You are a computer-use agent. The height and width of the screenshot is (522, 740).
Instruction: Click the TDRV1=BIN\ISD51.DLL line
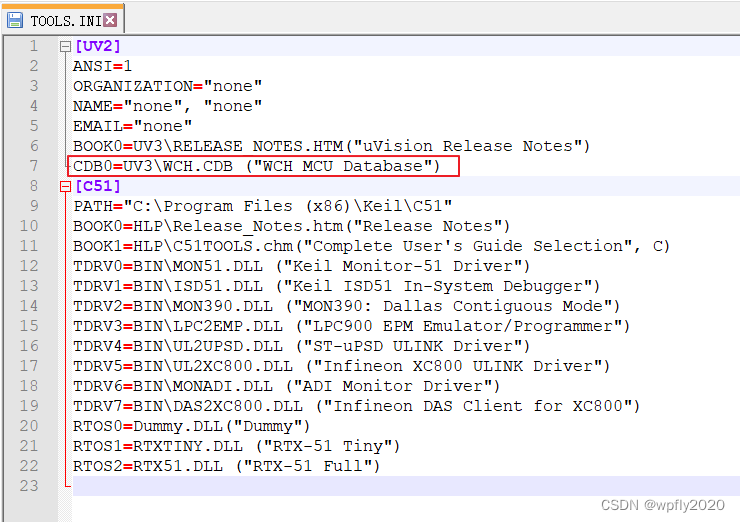pyautogui.click(x=336, y=286)
